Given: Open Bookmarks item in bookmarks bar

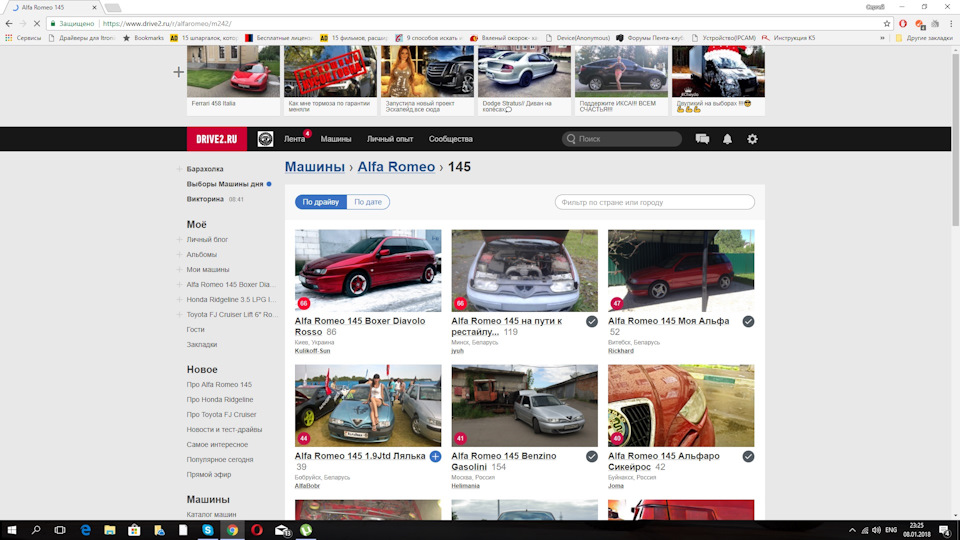Looking at the screenshot, I should point(143,38).
